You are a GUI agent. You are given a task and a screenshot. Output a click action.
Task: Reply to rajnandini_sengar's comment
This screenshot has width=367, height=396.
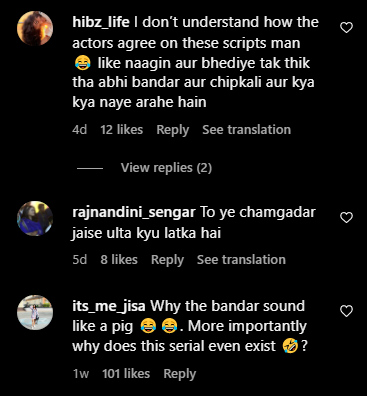point(167,260)
